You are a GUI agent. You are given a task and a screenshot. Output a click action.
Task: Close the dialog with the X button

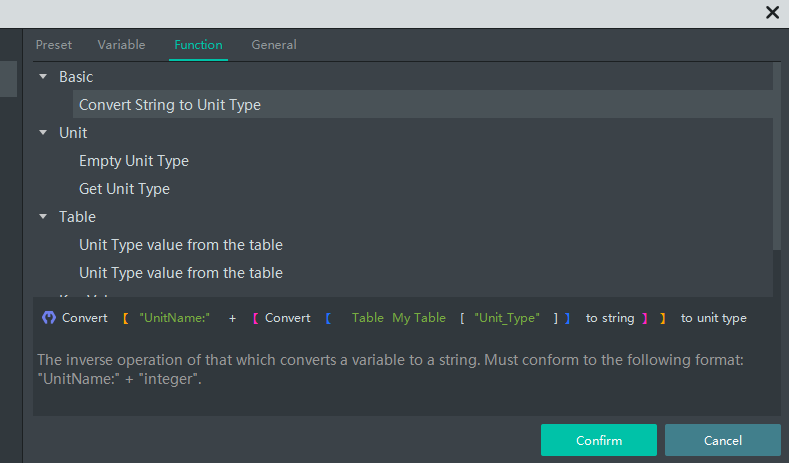772,12
